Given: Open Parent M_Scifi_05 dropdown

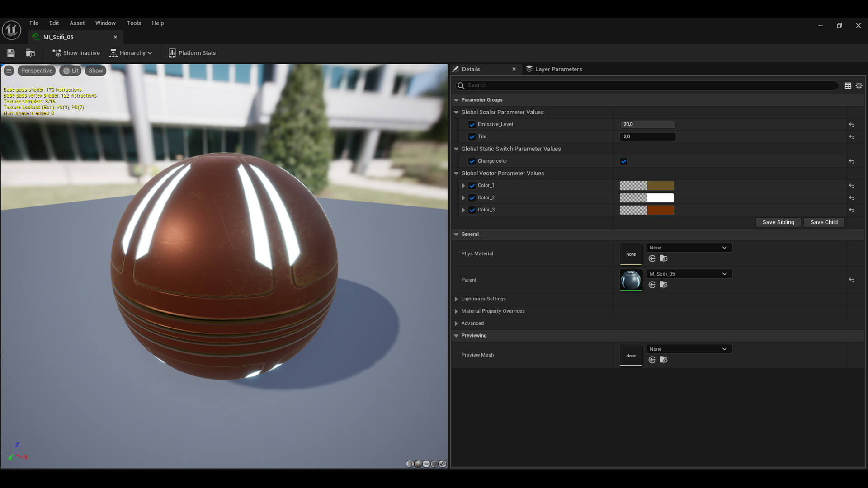Looking at the screenshot, I should (x=689, y=274).
